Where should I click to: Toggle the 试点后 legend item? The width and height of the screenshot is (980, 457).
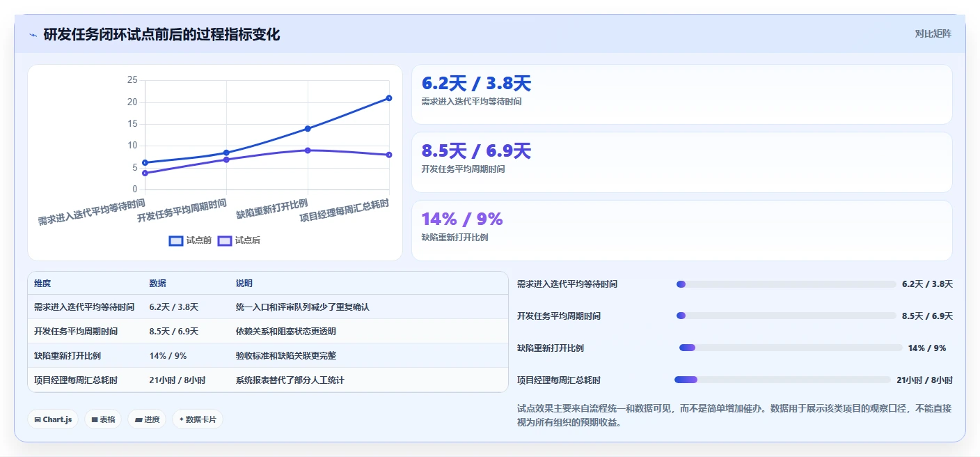239,240
